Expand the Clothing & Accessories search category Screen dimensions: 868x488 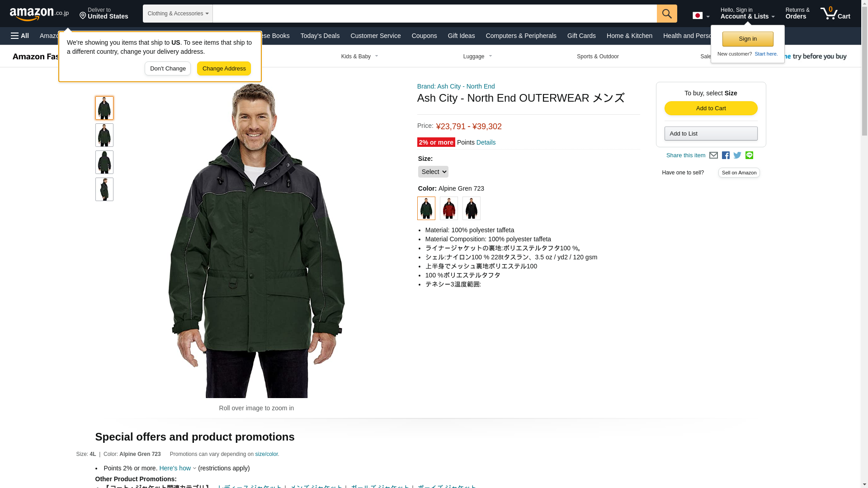coord(178,14)
